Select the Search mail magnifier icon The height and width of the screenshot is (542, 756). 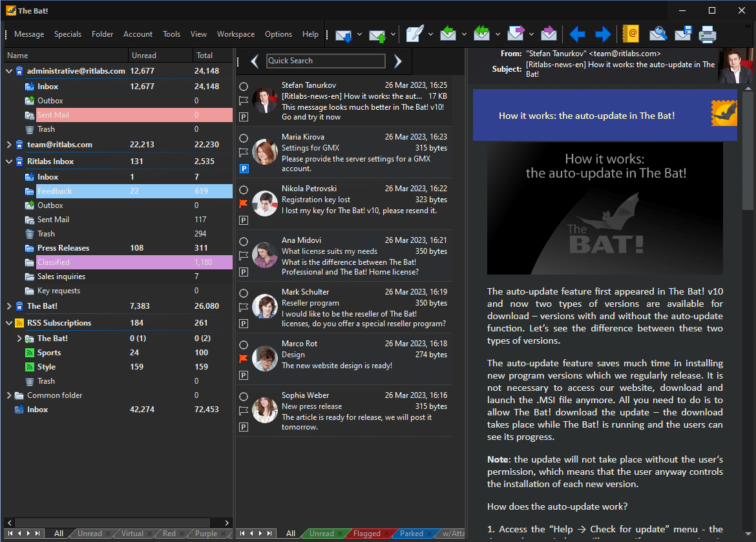click(658, 34)
